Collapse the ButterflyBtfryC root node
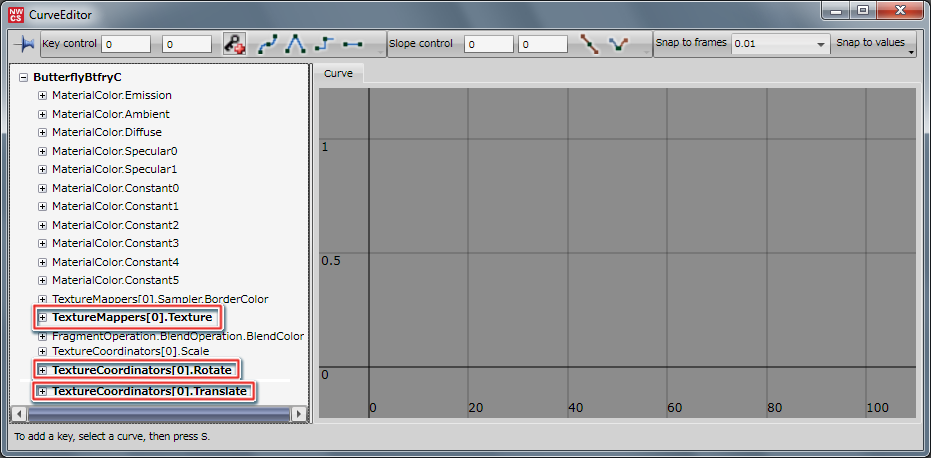The image size is (931, 458). [24, 77]
